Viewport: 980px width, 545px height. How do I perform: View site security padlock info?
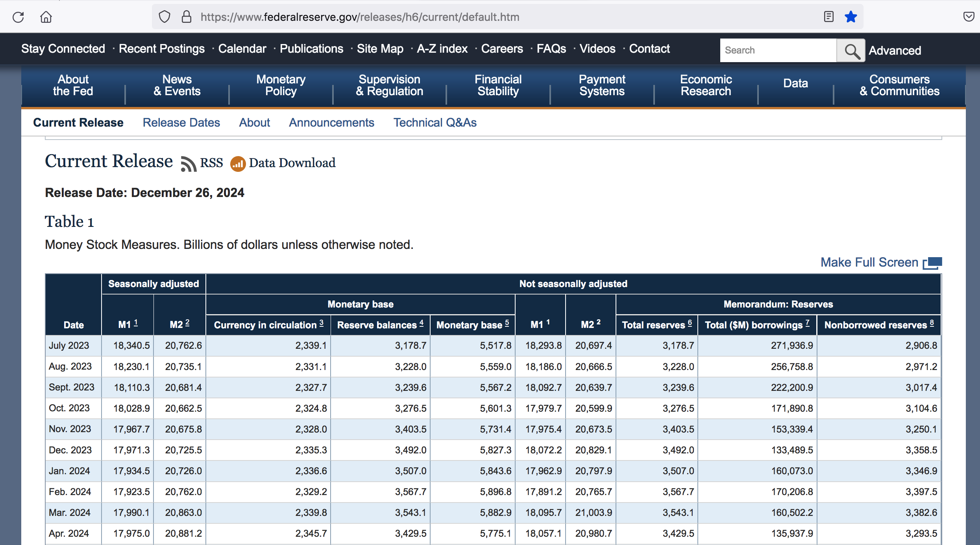tap(186, 17)
